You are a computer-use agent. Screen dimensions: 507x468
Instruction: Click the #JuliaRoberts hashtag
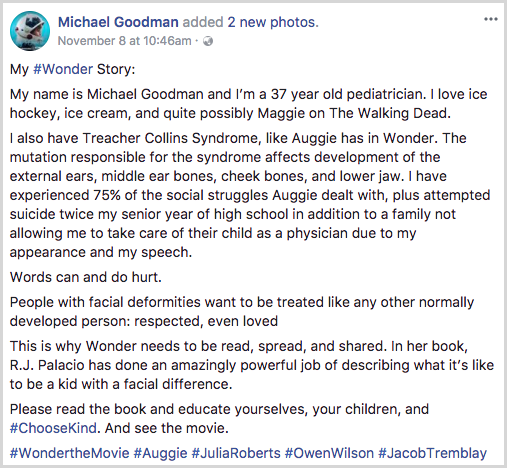236,453
